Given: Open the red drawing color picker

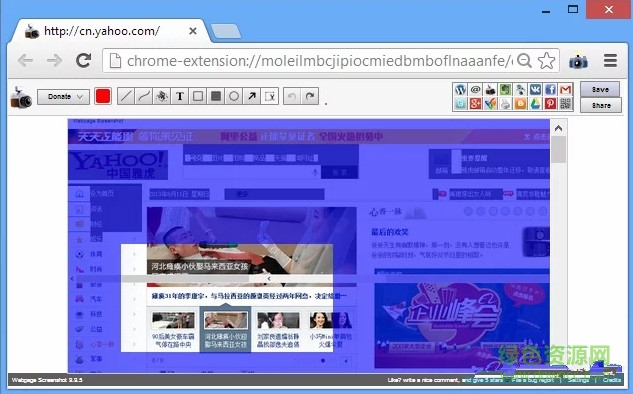Looking at the screenshot, I should 103,96.
